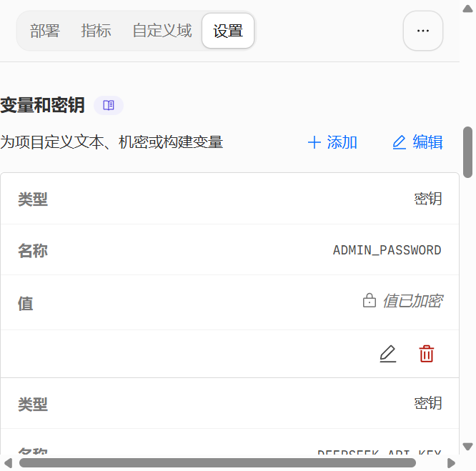Click 密钥 type value of ADMIN_PASSWORD entry
The width and height of the screenshot is (476, 471).
(x=428, y=199)
